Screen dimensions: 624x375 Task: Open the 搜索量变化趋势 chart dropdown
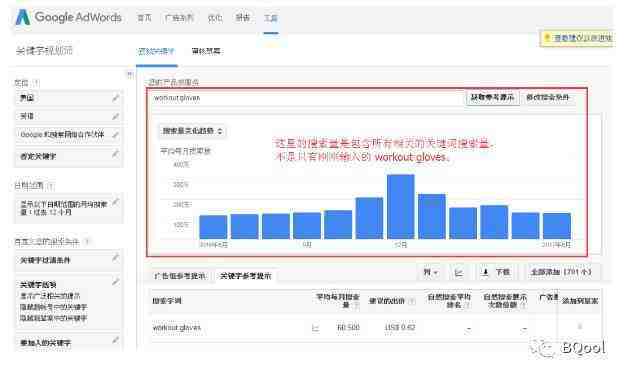tap(193, 131)
